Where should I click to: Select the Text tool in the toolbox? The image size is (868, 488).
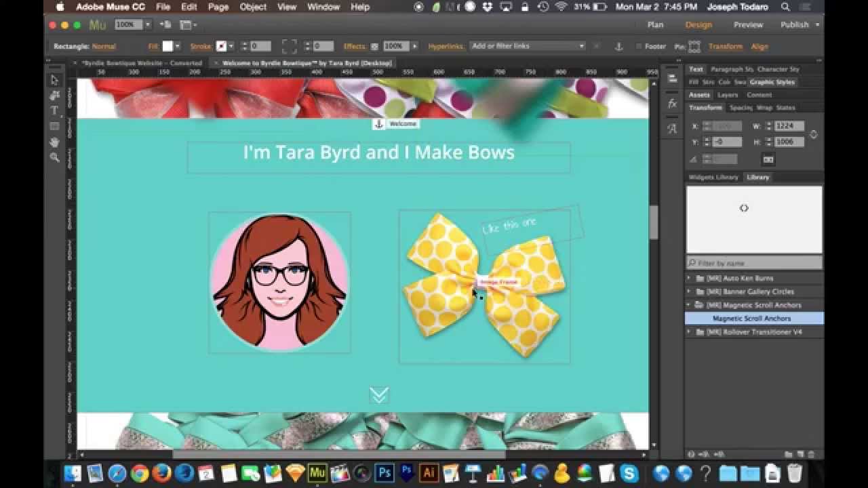pos(55,110)
